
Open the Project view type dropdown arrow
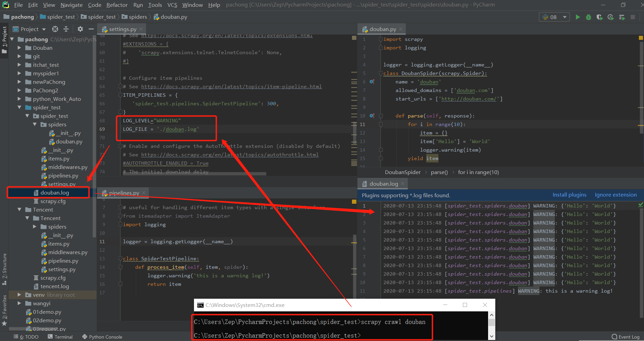44,29
